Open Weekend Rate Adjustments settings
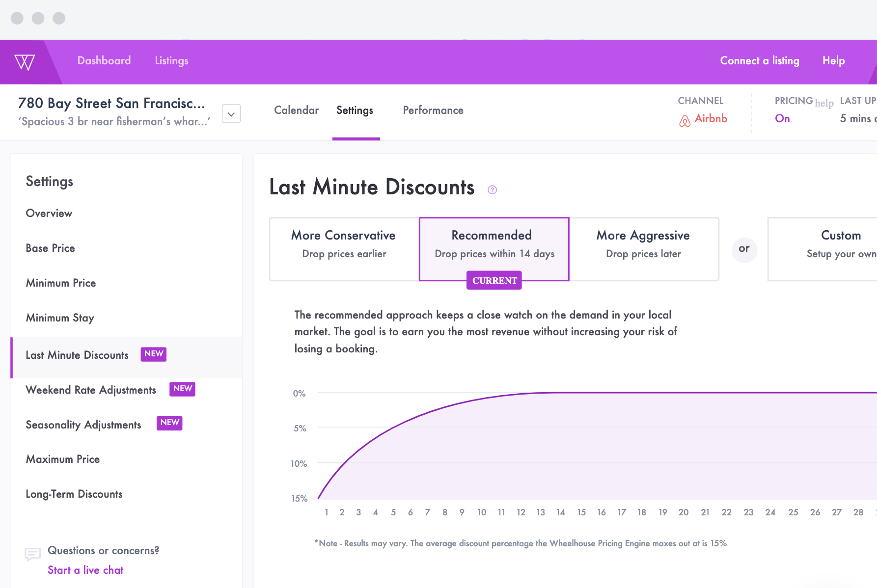This screenshot has height=588, width=877. 91,390
